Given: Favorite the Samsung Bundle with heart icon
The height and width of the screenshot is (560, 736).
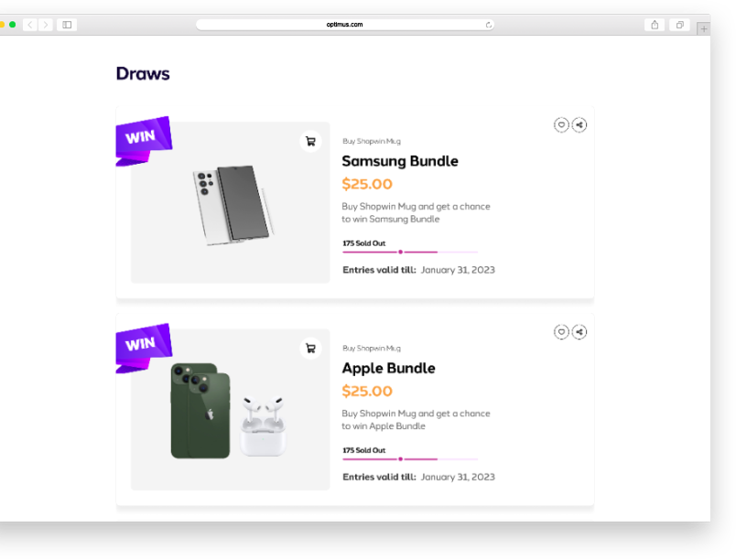Looking at the screenshot, I should tap(561, 125).
